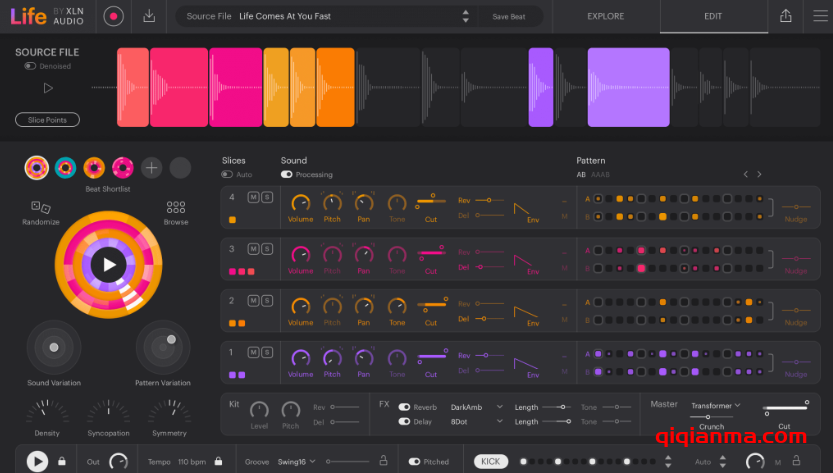833x473 pixels.
Task: Play the source file preview
Action: coord(46,88)
